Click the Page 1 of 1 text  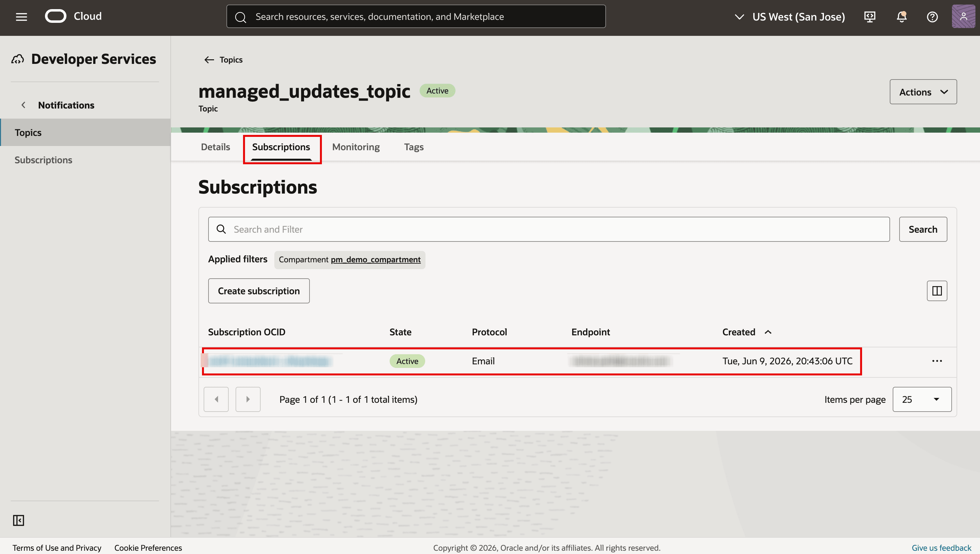point(348,400)
